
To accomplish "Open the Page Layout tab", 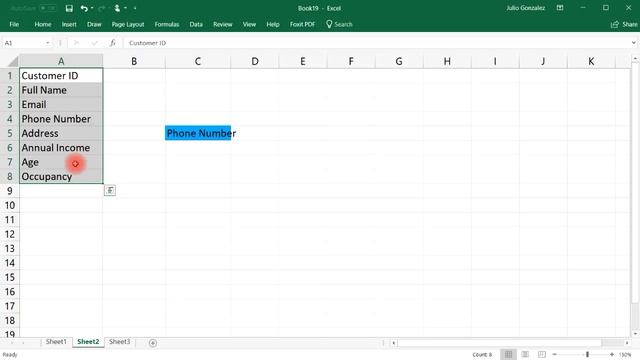I will [128, 24].
